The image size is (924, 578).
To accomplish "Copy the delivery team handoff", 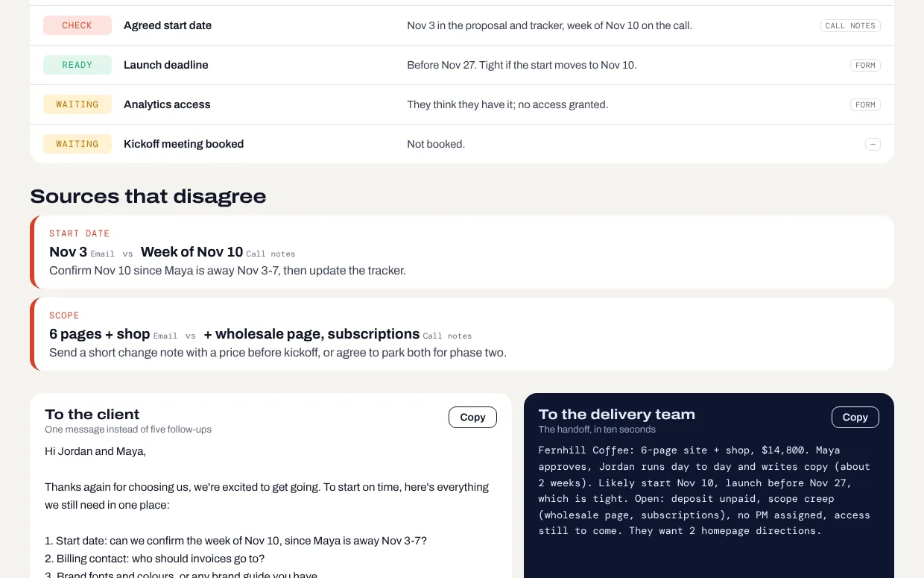I will tap(855, 417).
